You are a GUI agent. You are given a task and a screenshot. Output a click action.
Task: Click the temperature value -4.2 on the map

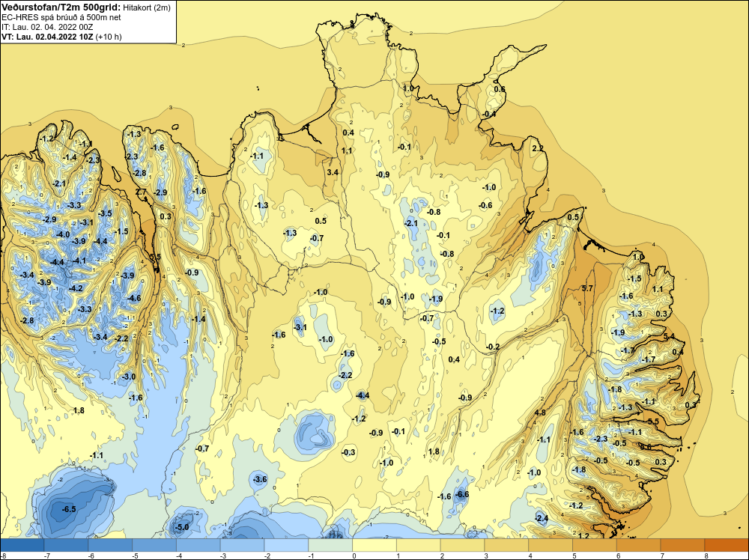coord(76,288)
